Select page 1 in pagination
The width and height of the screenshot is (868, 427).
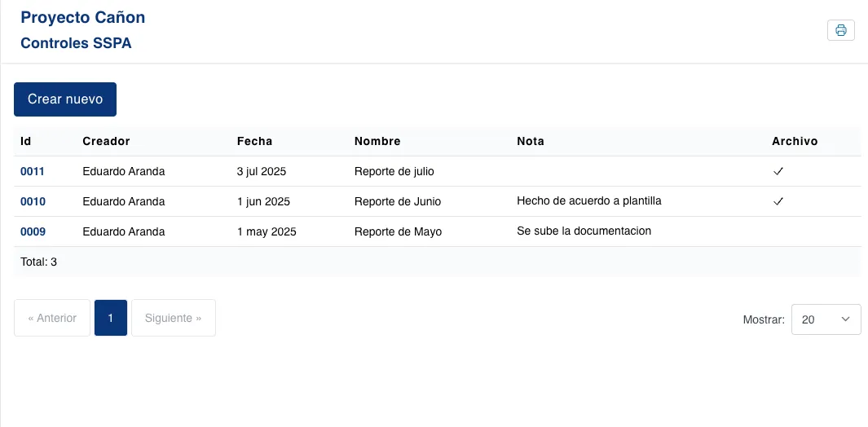pyautogui.click(x=111, y=318)
